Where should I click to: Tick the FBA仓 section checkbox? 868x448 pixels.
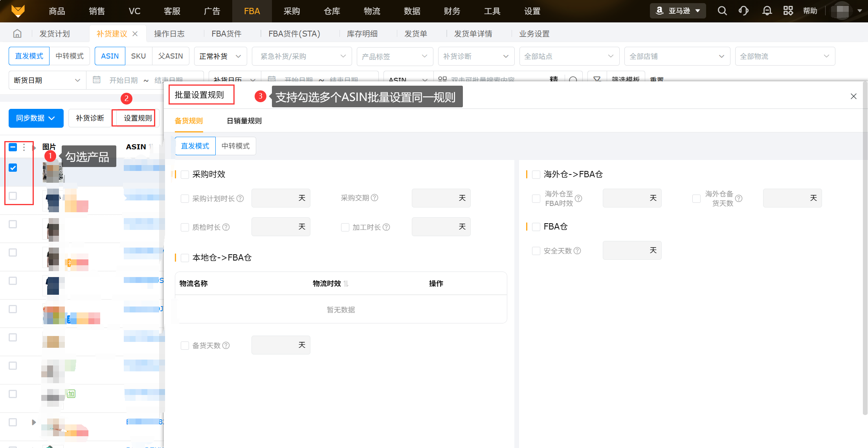click(536, 227)
